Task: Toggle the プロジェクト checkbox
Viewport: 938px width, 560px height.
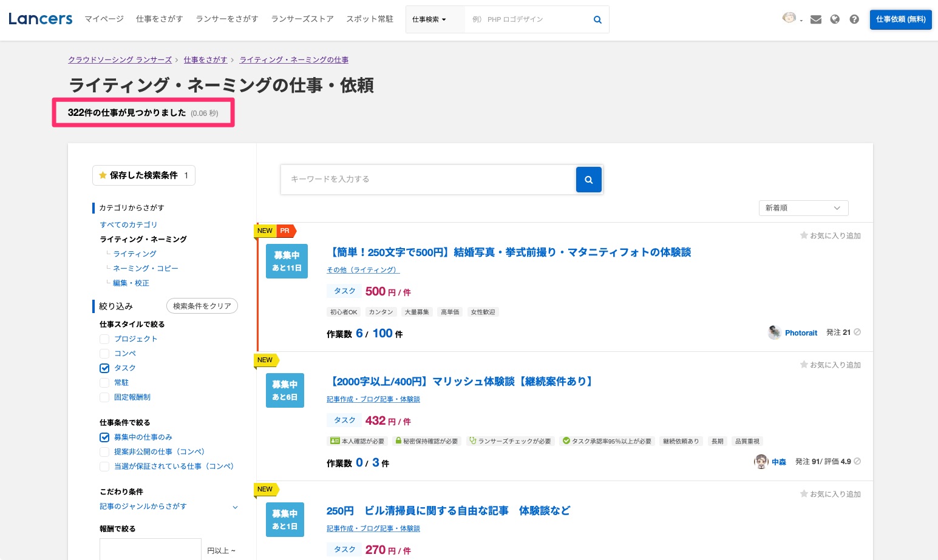Action: (x=104, y=339)
